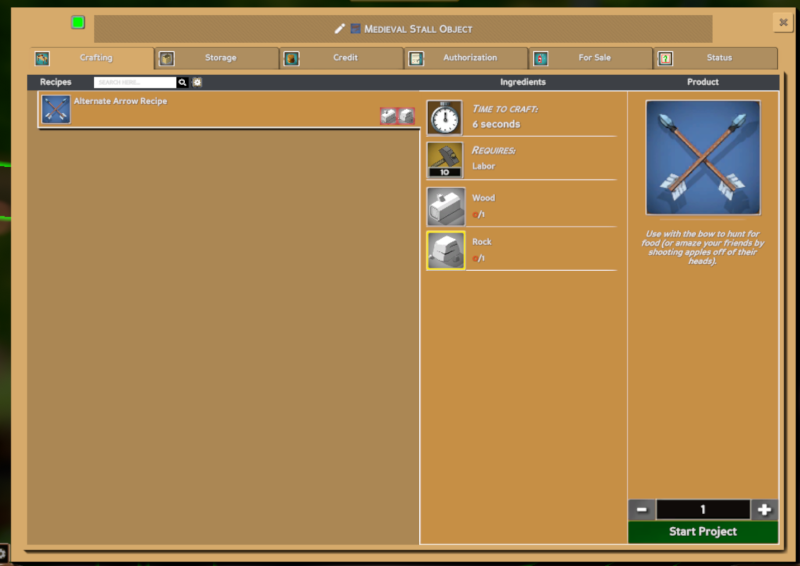Image resolution: width=800 pixels, height=566 pixels.
Task: View the Status tab
Action: 716,58
